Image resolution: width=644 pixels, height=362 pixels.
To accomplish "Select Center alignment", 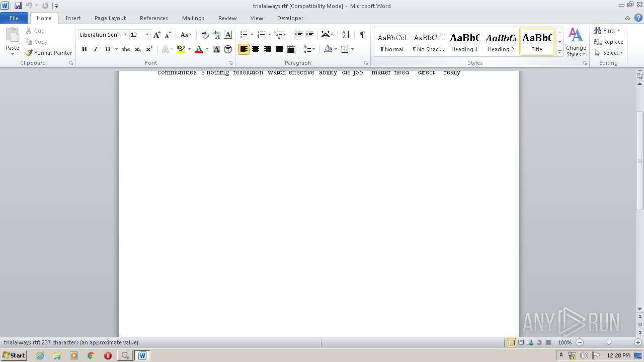I will click(x=256, y=49).
